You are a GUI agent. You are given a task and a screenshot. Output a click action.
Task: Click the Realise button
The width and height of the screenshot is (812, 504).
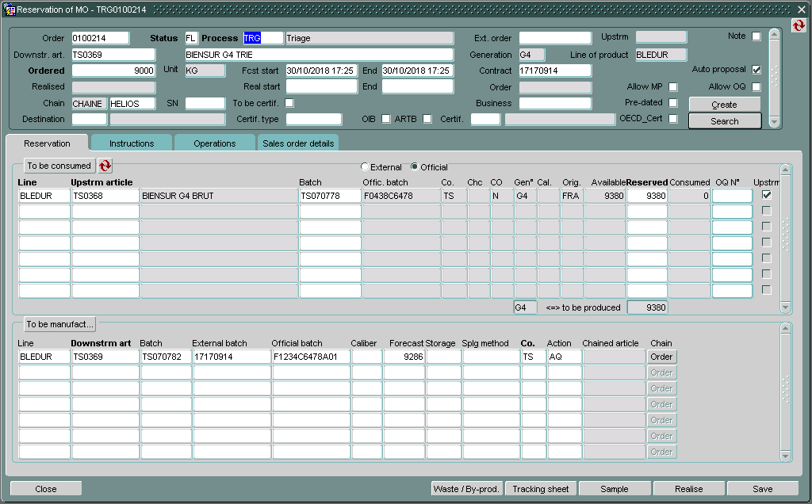tap(689, 489)
